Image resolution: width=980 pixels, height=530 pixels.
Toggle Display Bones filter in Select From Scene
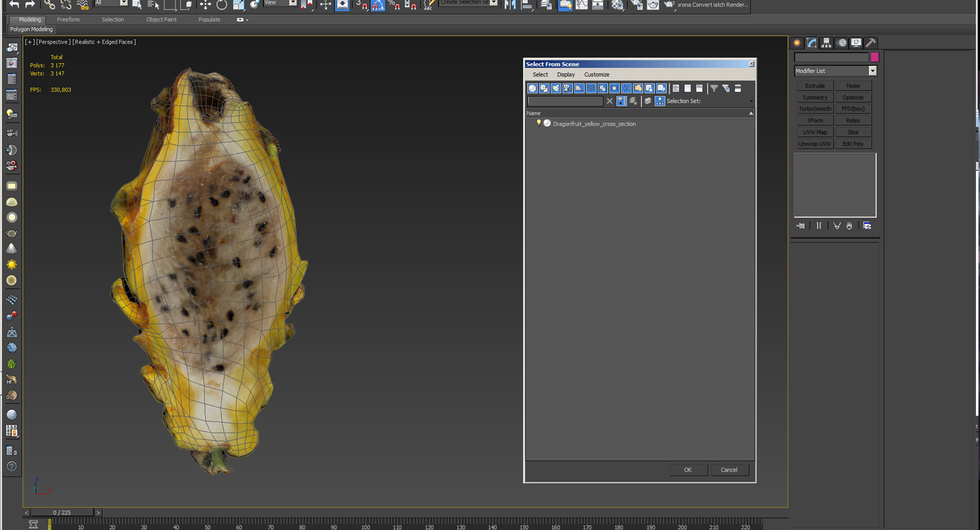tap(626, 88)
